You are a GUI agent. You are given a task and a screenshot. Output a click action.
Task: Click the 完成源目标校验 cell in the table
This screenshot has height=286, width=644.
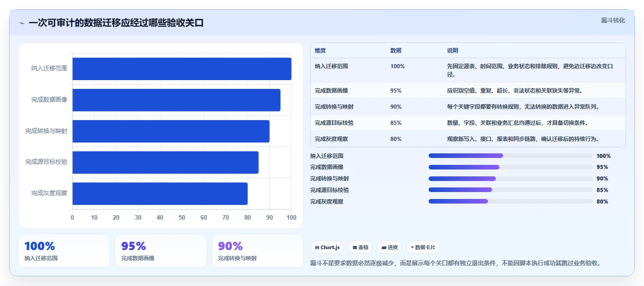(x=334, y=123)
